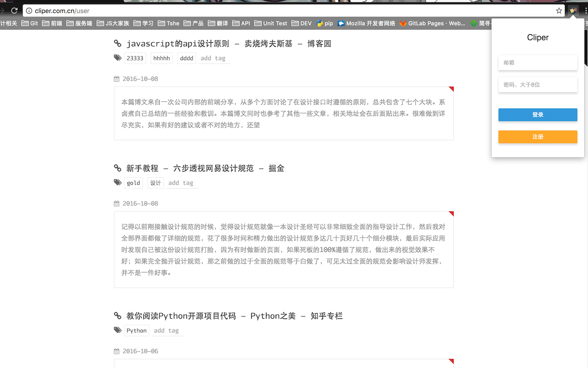Click red corner marker on javascript article excerpt
588x368 pixels.
point(451,89)
